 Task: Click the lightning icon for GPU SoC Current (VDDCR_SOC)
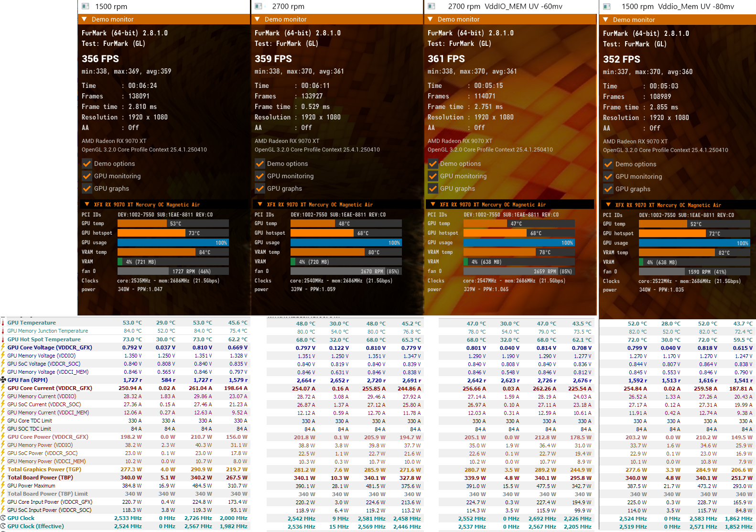[3, 404]
